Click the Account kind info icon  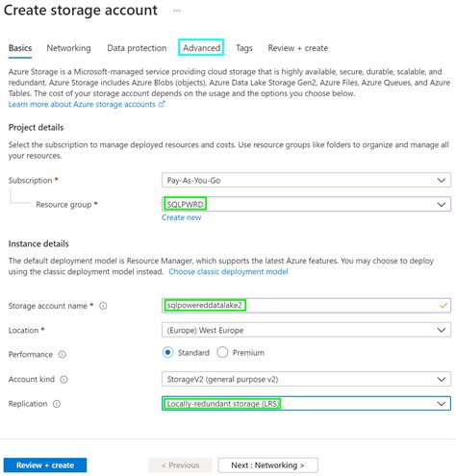(64, 379)
